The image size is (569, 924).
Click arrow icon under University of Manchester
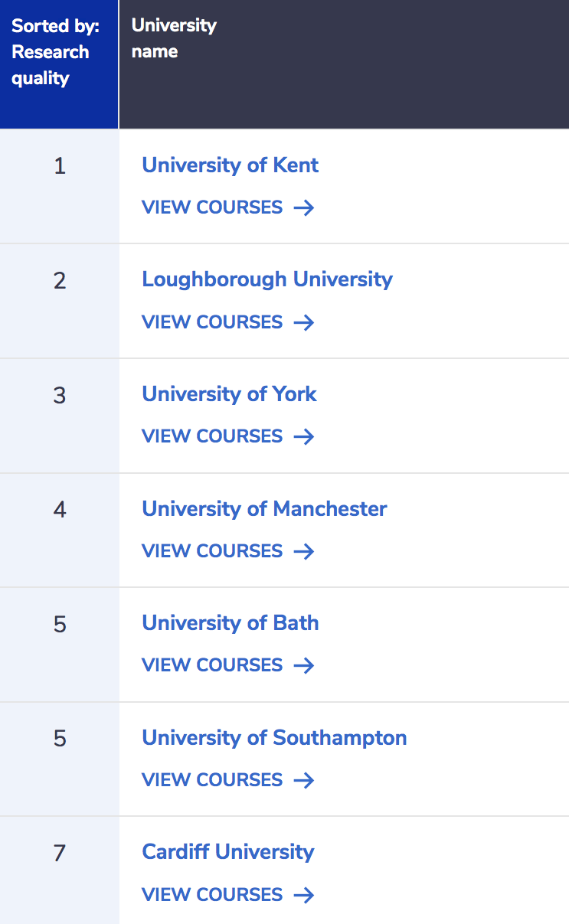[304, 551]
